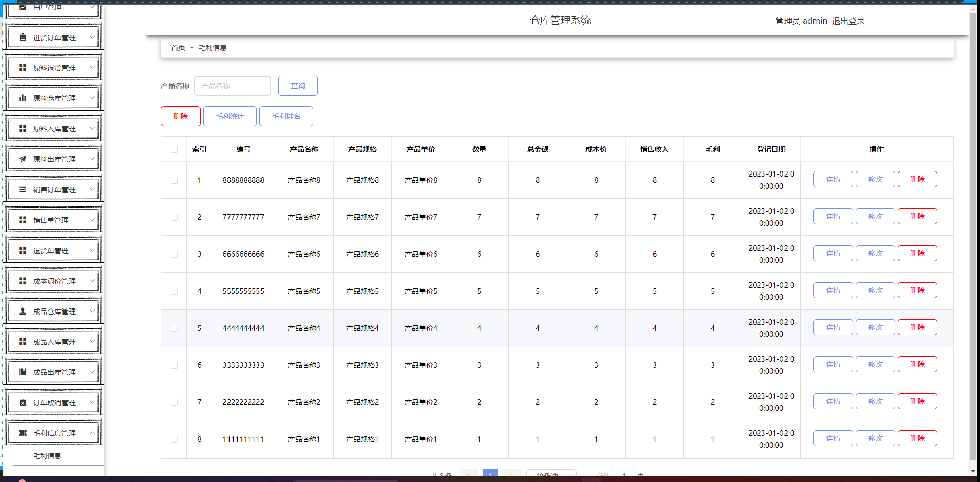Expand 成品出库管理 using its chevron

(92, 372)
